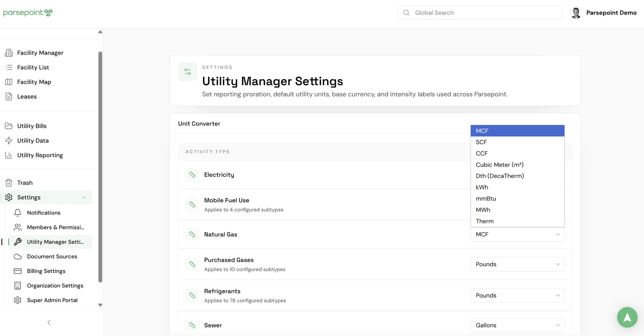Click 'Applies to 4 configured subtypes' text

tap(244, 210)
